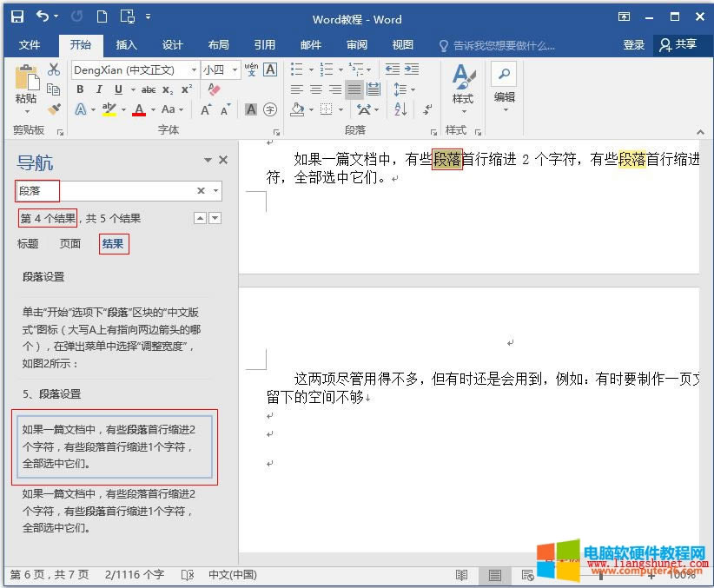Click the 登录 sign-in button

(633, 45)
